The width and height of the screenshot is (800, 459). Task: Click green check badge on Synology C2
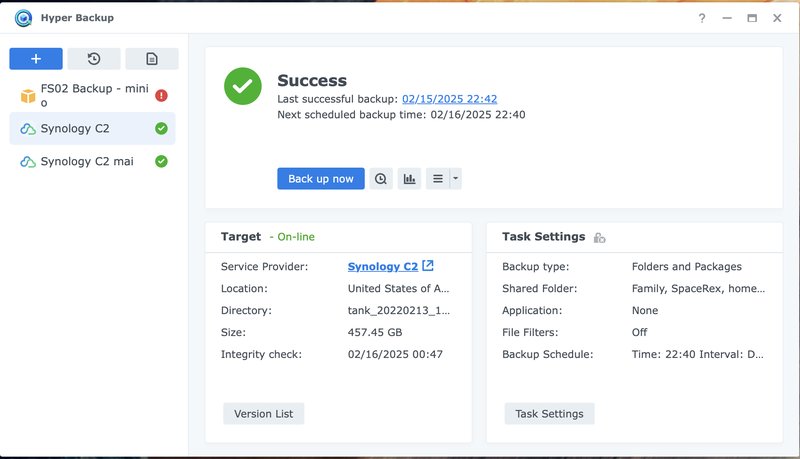(161, 129)
